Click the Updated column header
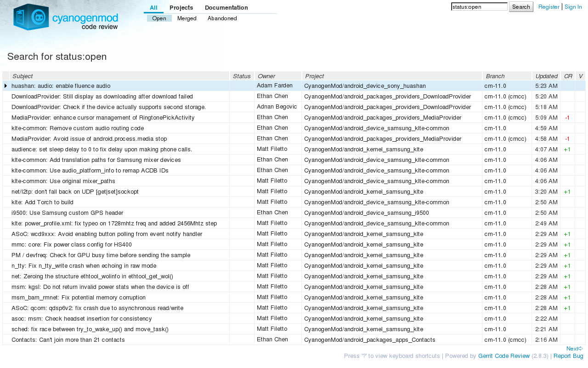 click(x=546, y=76)
